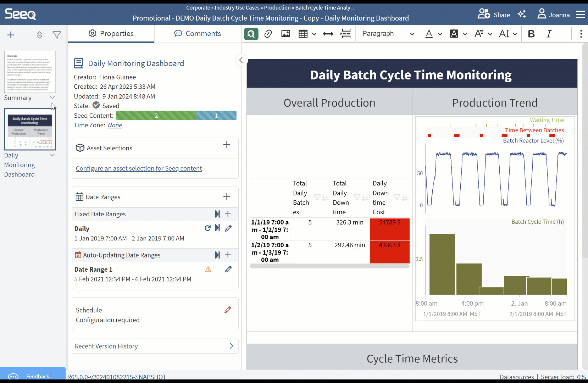
Task: Apply italic formatting
Action: [x=549, y=34]
